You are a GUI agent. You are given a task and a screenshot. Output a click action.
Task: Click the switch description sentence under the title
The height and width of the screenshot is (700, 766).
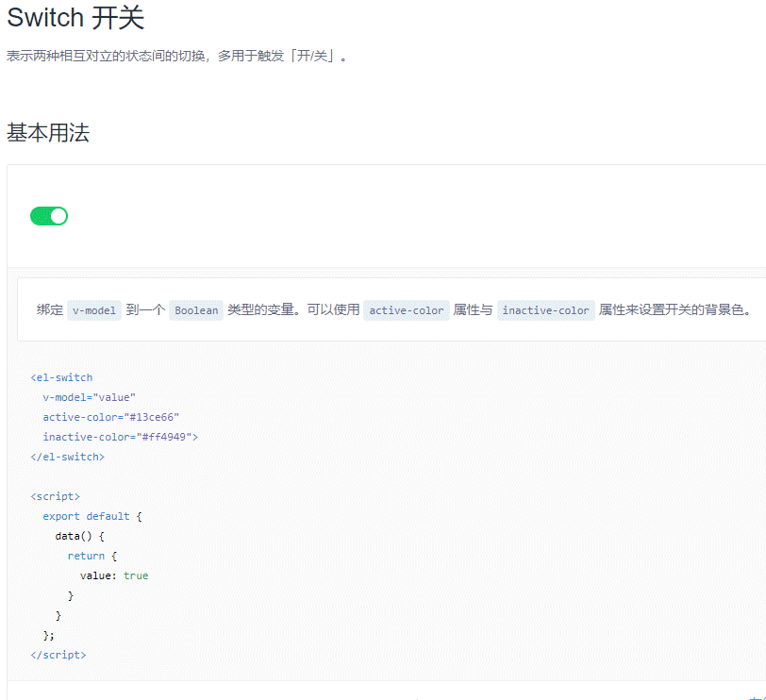pyautogui.click(x=177, y=57)
